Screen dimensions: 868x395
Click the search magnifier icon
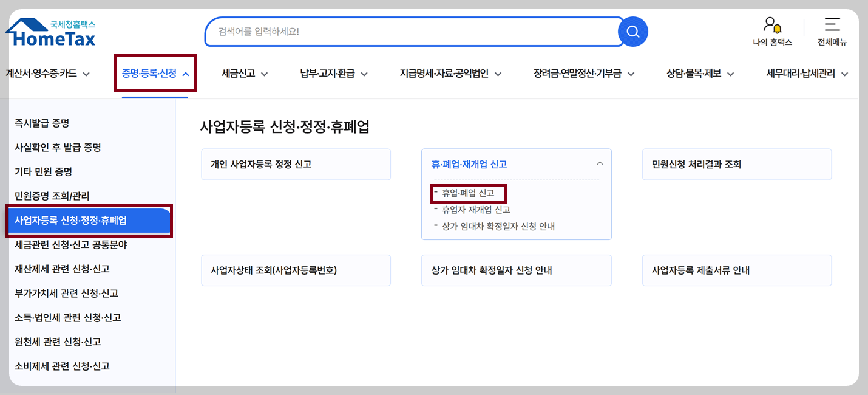632,32
